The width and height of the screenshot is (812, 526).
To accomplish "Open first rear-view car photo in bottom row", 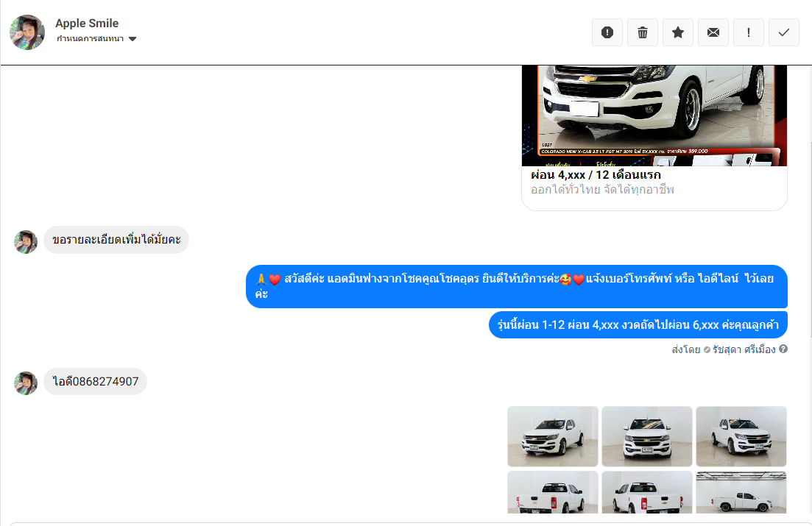I will [x=553, y=492].
